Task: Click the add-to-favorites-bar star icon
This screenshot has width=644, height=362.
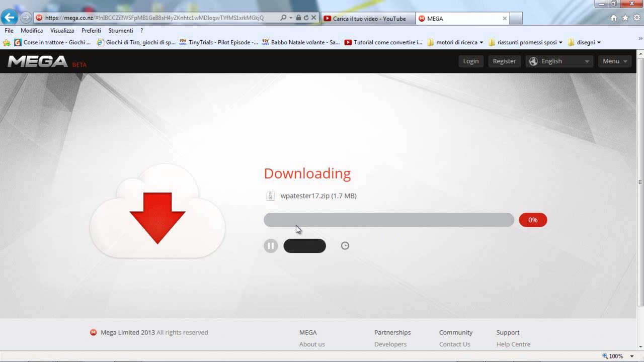Action: [7, 43]
